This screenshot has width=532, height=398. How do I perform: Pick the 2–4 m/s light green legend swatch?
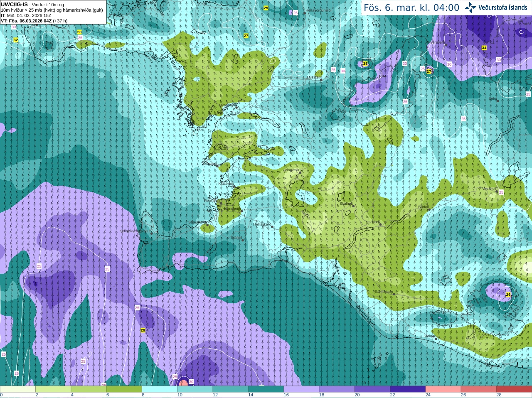click(x=53, y=389)
